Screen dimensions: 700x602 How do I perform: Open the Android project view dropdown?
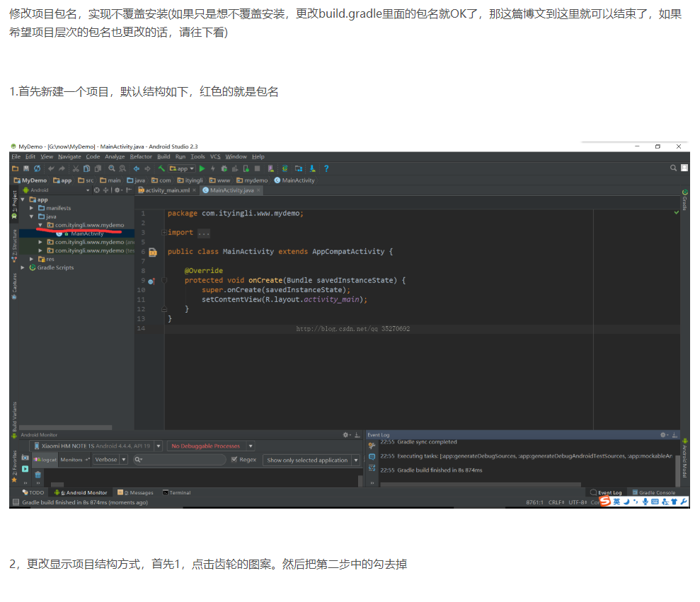(x=56, y=190)
